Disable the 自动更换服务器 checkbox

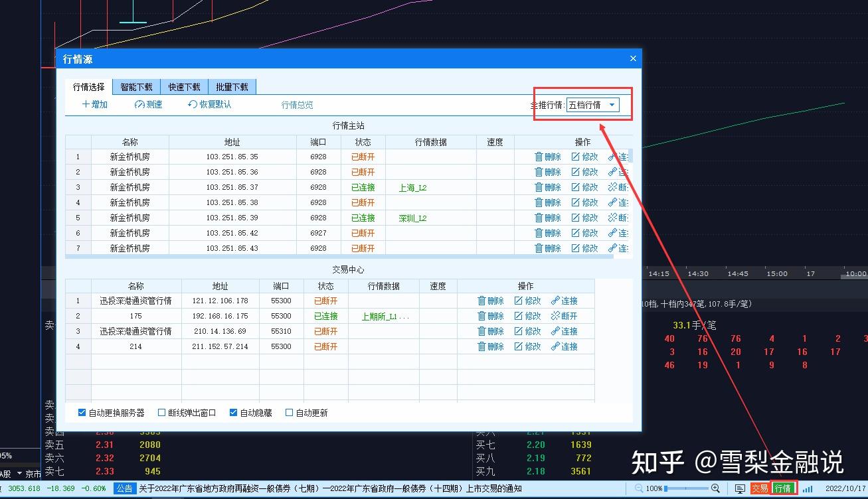click(81, 412)
